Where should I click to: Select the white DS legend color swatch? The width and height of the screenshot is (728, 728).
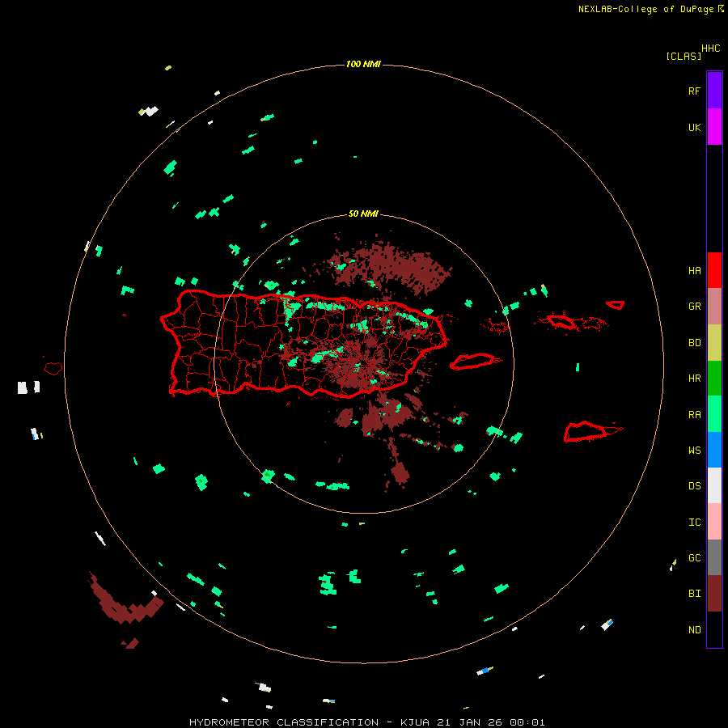tap(714, 485)
